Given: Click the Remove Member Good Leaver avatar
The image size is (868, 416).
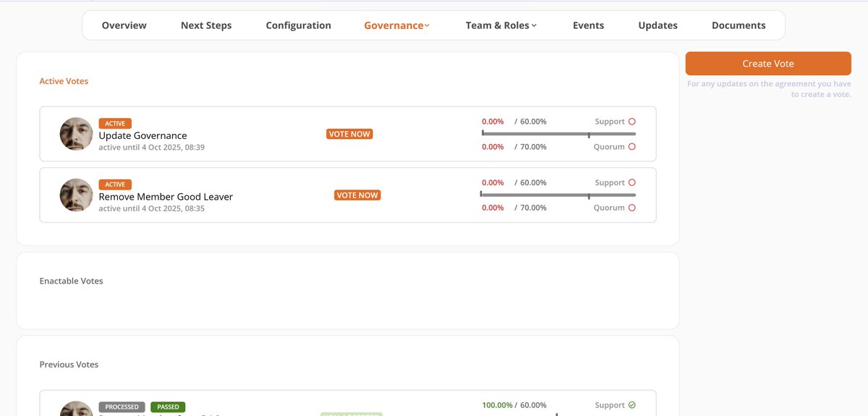Looking at the screenshot, I should tap(76, 195).
